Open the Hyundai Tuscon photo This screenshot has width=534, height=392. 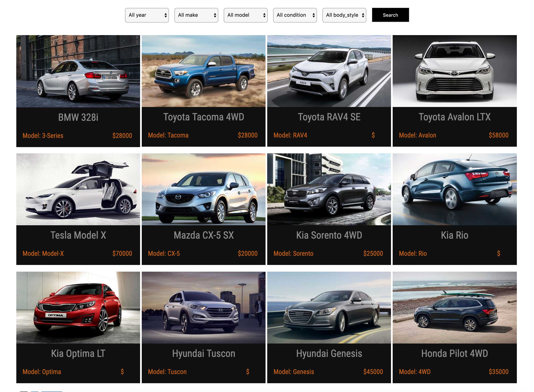(x=203, y=308)
